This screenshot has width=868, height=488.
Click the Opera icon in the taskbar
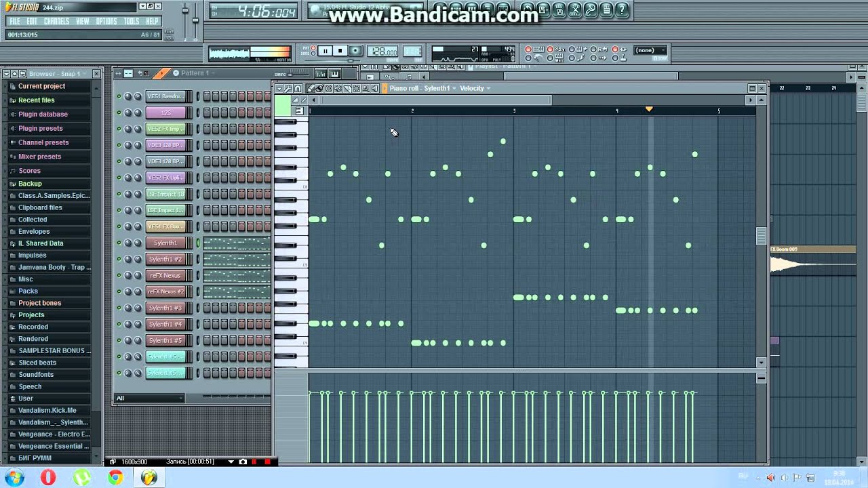click(48, 477)
